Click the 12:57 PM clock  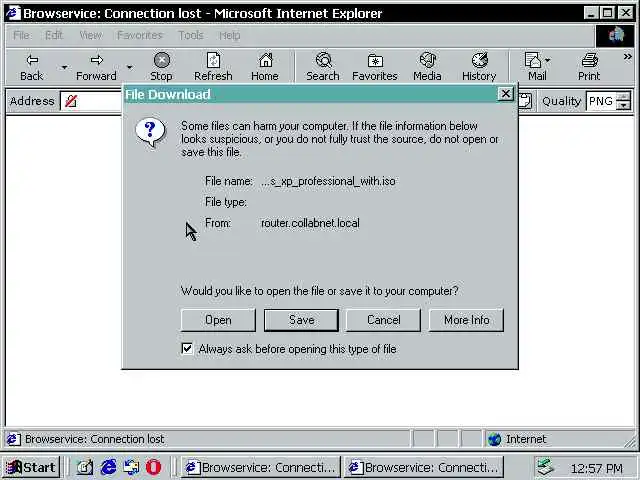(x=597, y=468)
